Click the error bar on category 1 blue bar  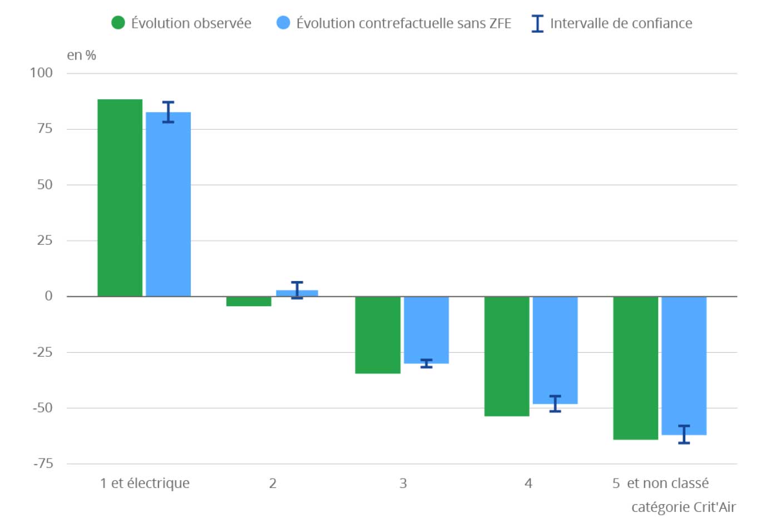pos(169,112)
